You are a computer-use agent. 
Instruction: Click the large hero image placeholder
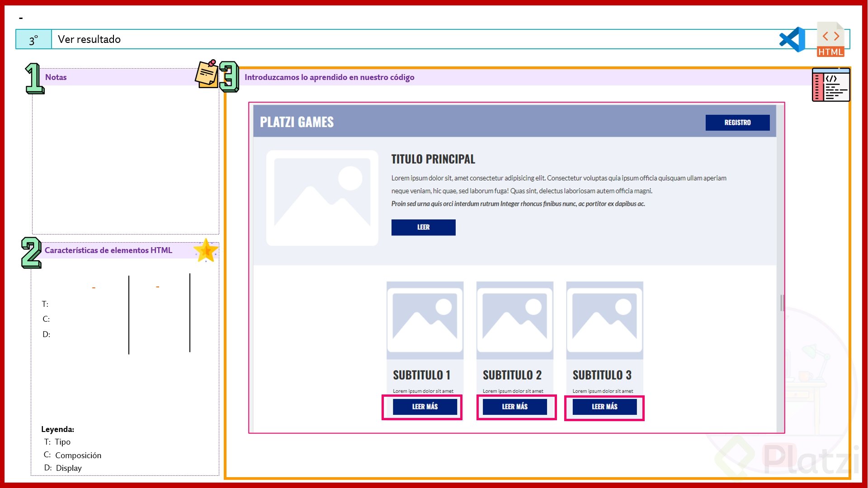[x=322, y=198]
